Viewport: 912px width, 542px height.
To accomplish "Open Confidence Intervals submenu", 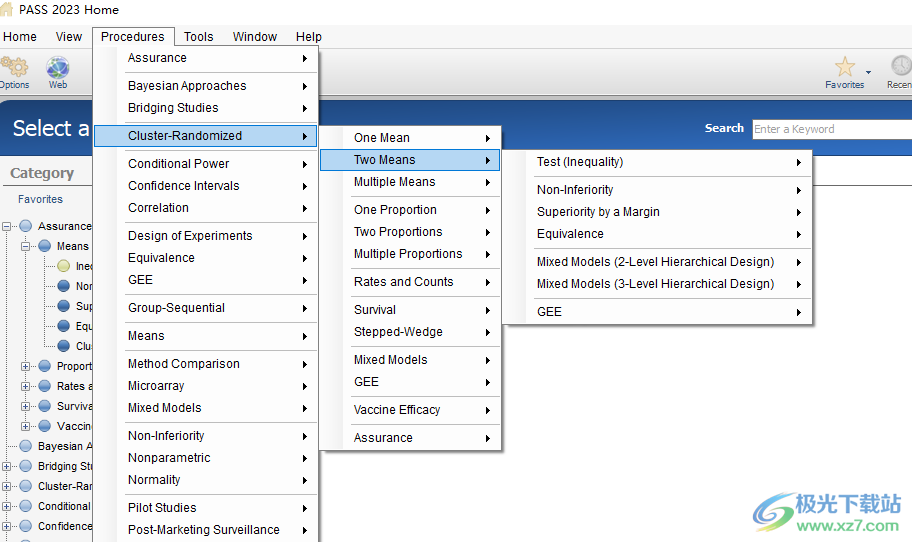I will click(205, 186).
